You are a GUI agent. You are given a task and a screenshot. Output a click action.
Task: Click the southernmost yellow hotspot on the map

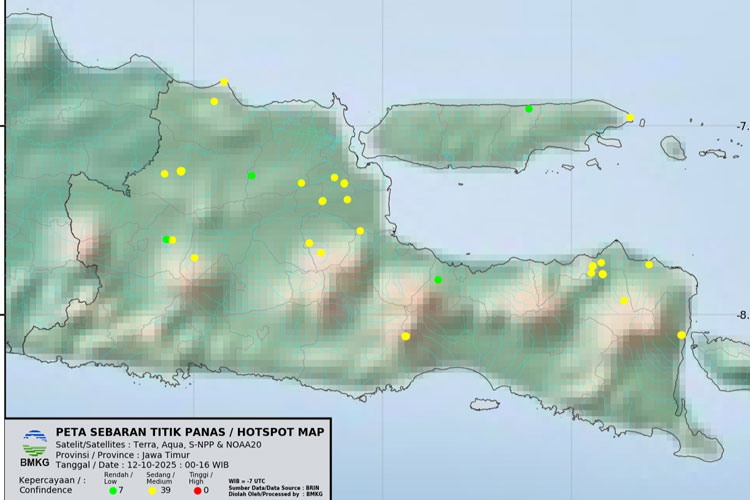pos(405,336)
